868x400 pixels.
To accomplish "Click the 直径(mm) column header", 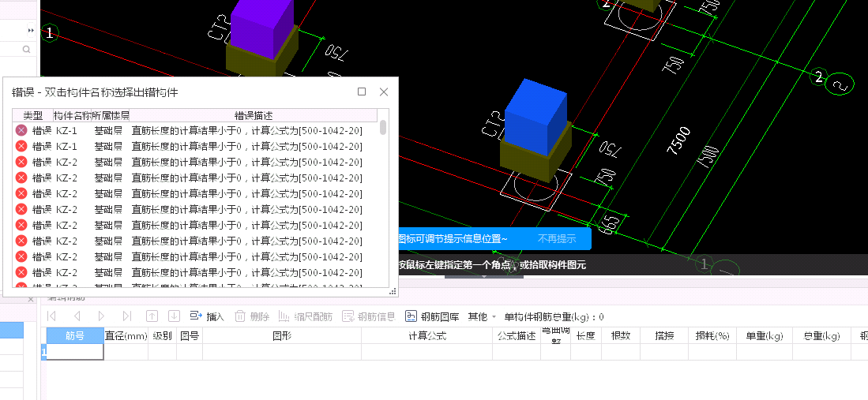I will click(126, 335).
